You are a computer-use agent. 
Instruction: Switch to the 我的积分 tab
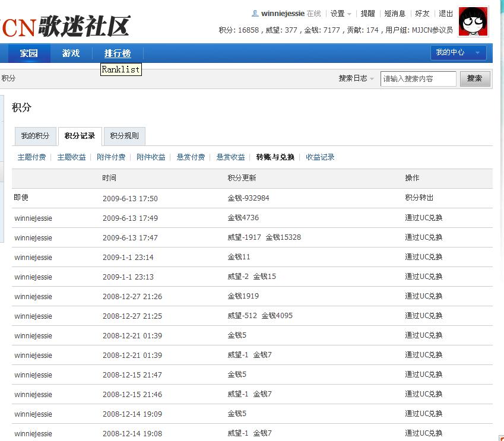coord(35,136)
